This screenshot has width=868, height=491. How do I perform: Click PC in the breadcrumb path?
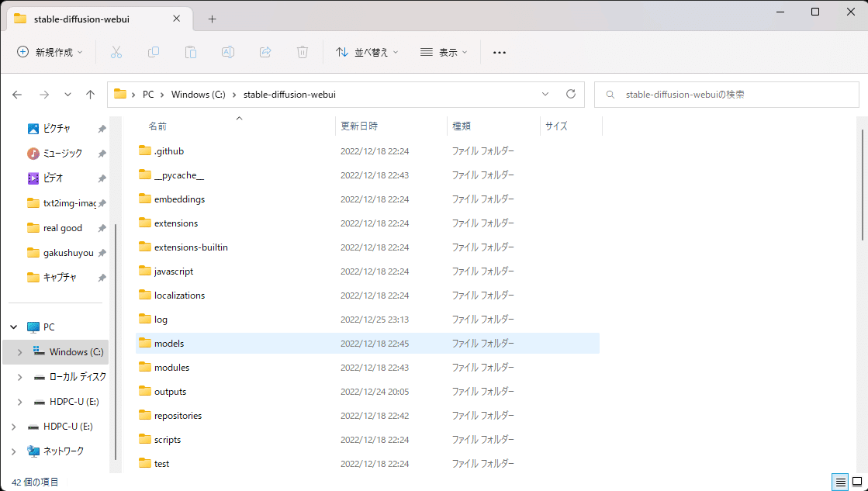[x=148, y=95]
